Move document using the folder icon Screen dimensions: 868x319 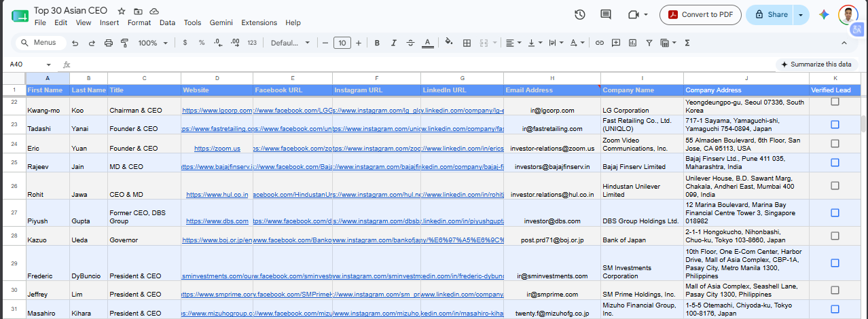(x=138, y=12)
